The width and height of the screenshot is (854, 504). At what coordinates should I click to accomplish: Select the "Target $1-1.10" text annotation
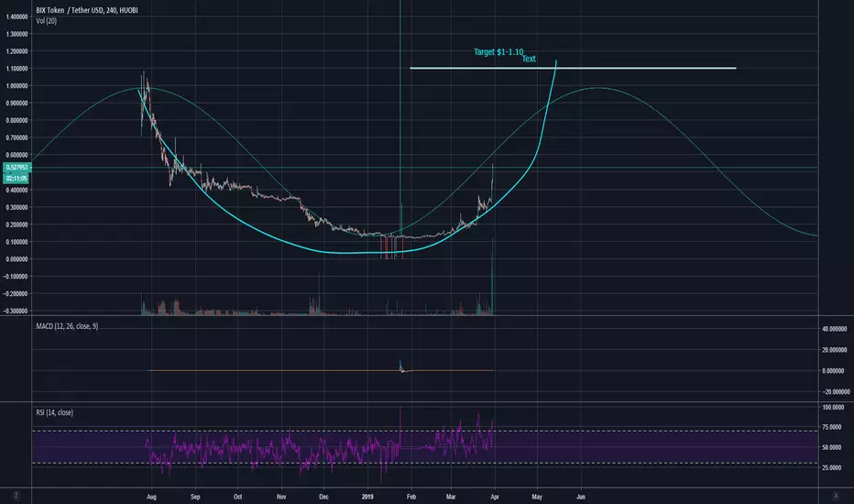point(498,51)
